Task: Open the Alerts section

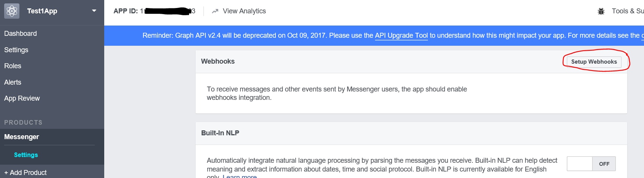Action: 13,82
